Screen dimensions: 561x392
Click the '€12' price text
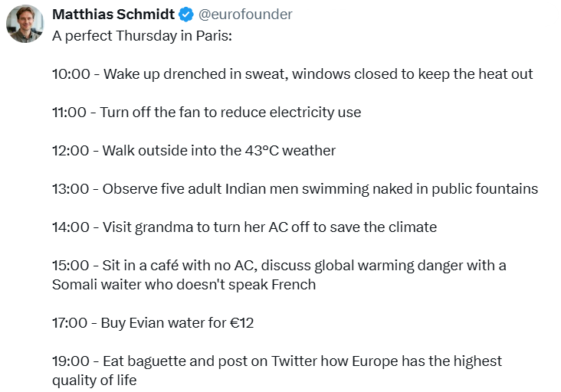pyautogui.click(x=241, y=322)
